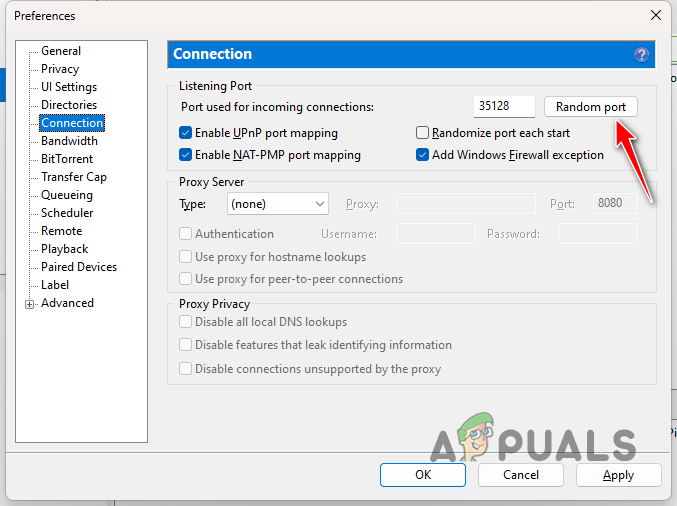Check Disable connections unsupported by the proxy
This screenshot has width=677, height=506.
(x=185, y=369)
